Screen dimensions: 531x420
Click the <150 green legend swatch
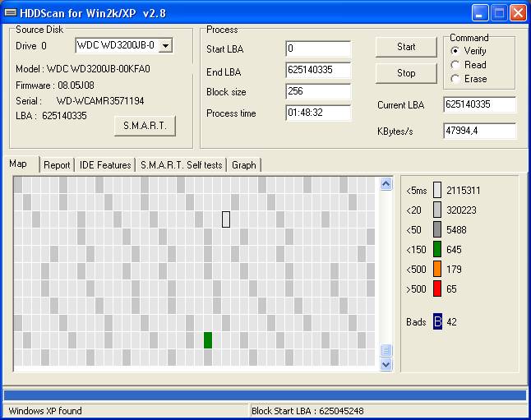pos(437,249)
